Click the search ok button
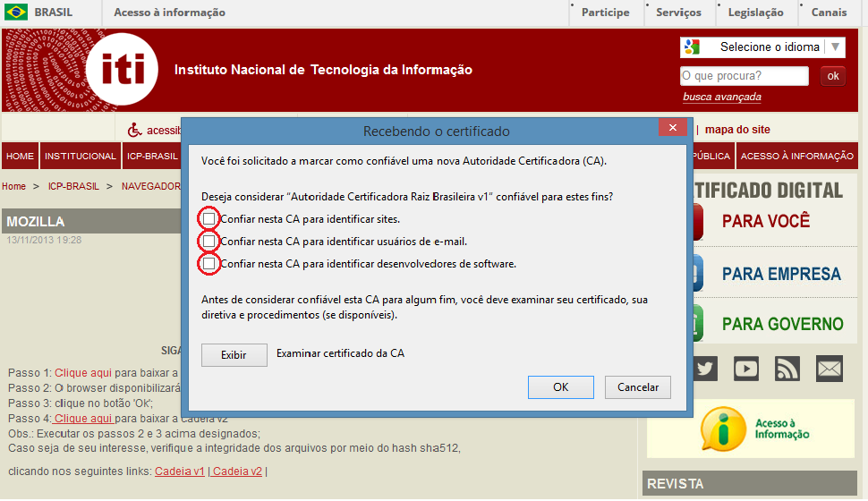Viewport: 868px width, 501px height. (x=832, y=76)
